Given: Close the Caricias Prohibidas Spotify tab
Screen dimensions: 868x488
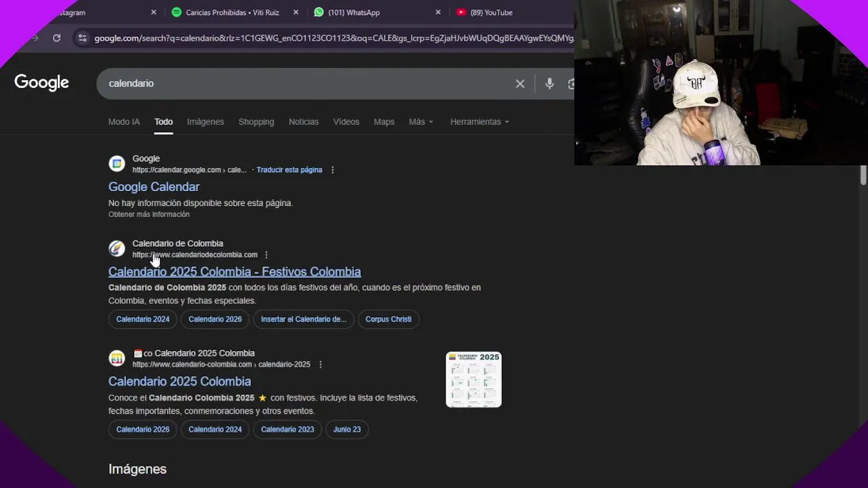Looking at the screenshot, I should [x=296, y=12].
